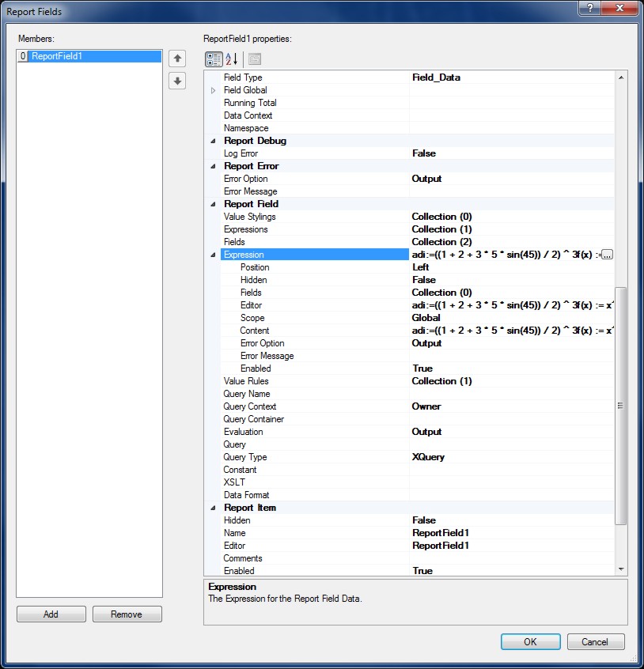Expand the Field Global property
Screen dimensions: 644x669
[213, 90]
